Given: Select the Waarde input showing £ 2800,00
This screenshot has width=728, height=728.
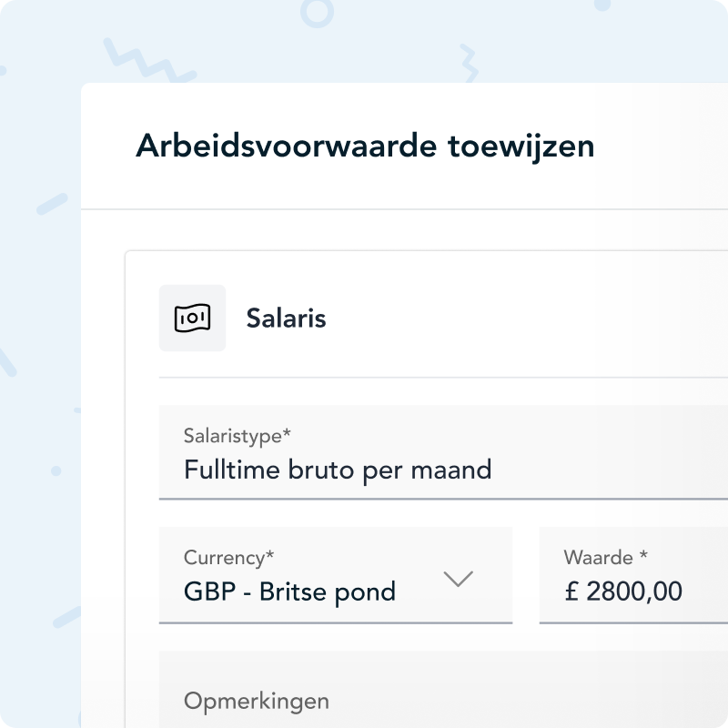Looking at the screenshot, I should (628, 591).
